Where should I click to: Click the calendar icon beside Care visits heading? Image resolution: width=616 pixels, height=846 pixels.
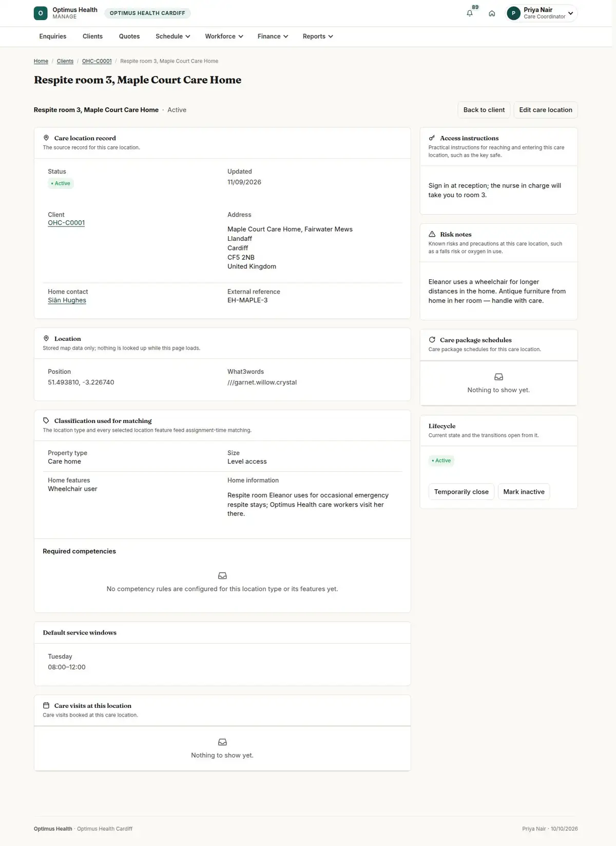(46, 706)
